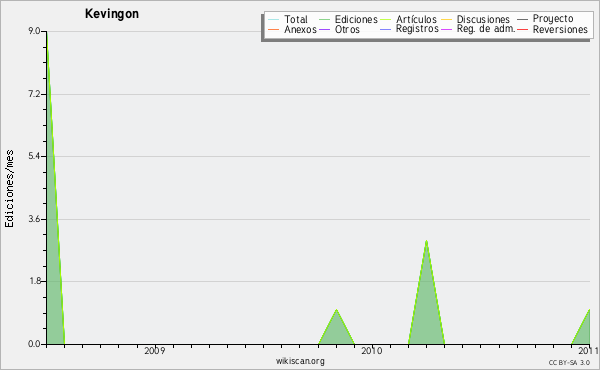This screenshot has height=370, width=600.
Task: Click the orange Anexos legend line
Action: pyautogui.click(x=274, y=29)
